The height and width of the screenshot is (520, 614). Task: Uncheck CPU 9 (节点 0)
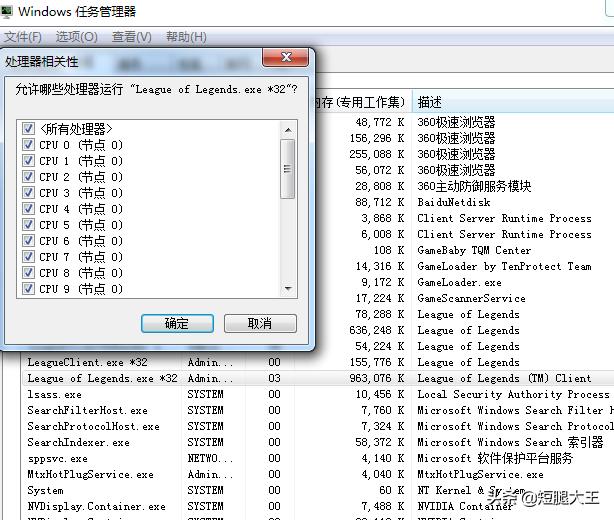(28, 289)
